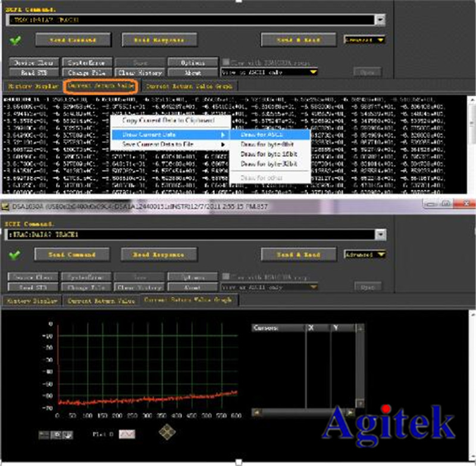476x466 pixels.
Task: Expand the 'Save Current Data to File' submenu arrow
Action: point(223,144)
